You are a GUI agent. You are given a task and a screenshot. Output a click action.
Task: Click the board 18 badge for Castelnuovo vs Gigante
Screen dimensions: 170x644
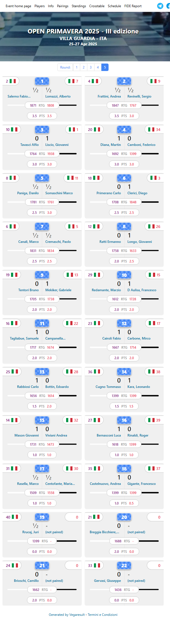(x=124, y=469)
